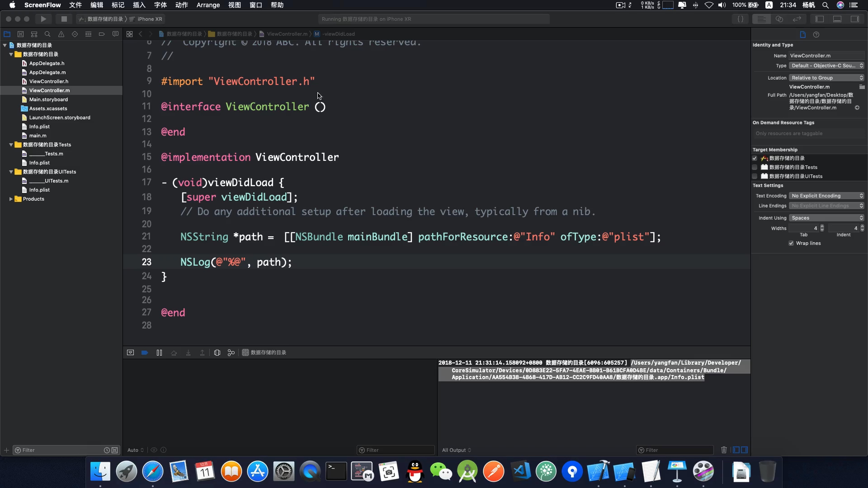
Task: Select the Version editor button
Action: click(797, 19)
